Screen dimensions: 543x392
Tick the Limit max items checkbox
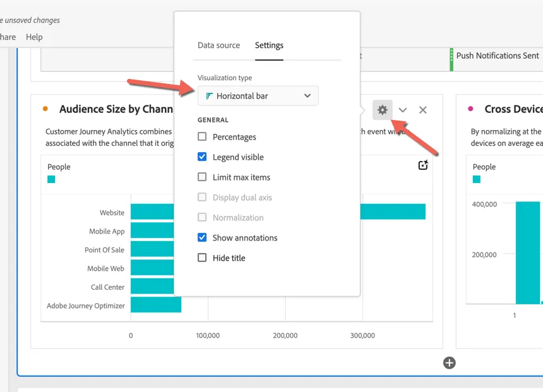pos(202,177)
